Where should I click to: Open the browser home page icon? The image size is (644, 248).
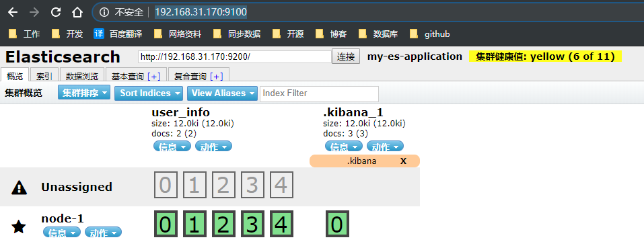click(x=77, y=12)
